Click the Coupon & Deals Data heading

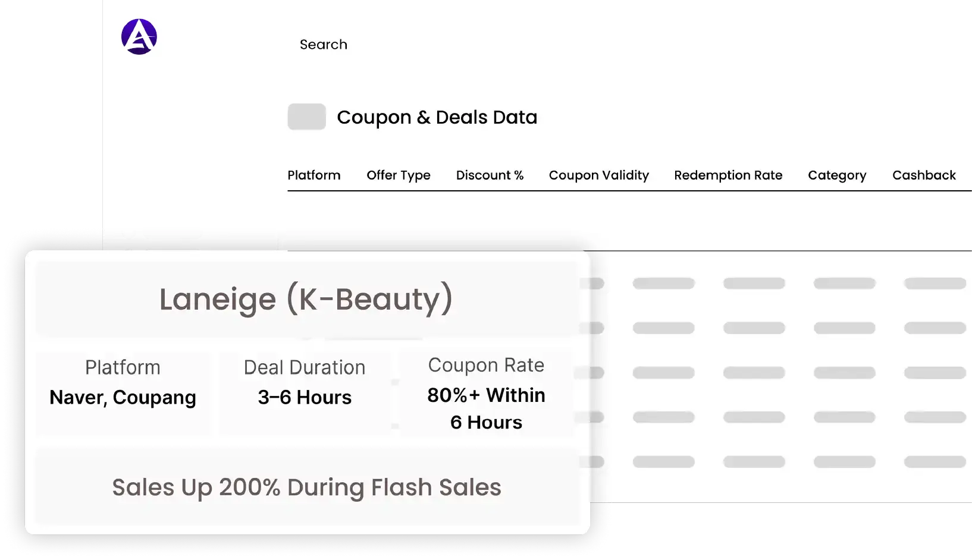(437, 117)
